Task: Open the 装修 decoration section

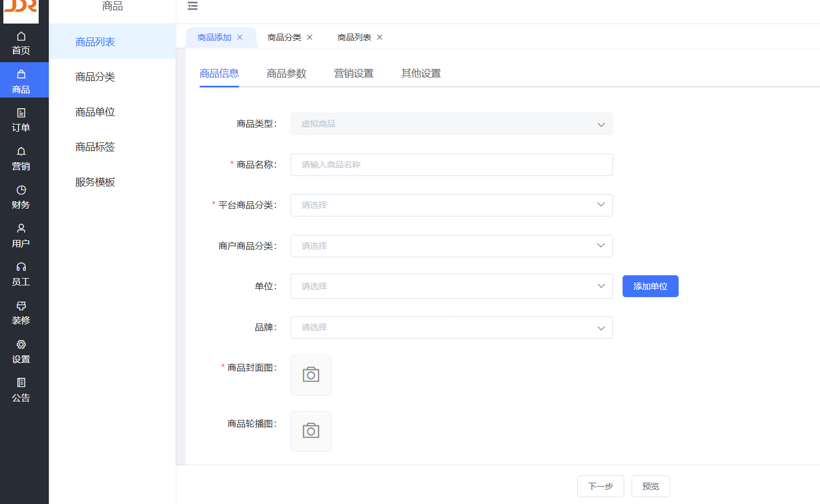Action: (21, 313)
